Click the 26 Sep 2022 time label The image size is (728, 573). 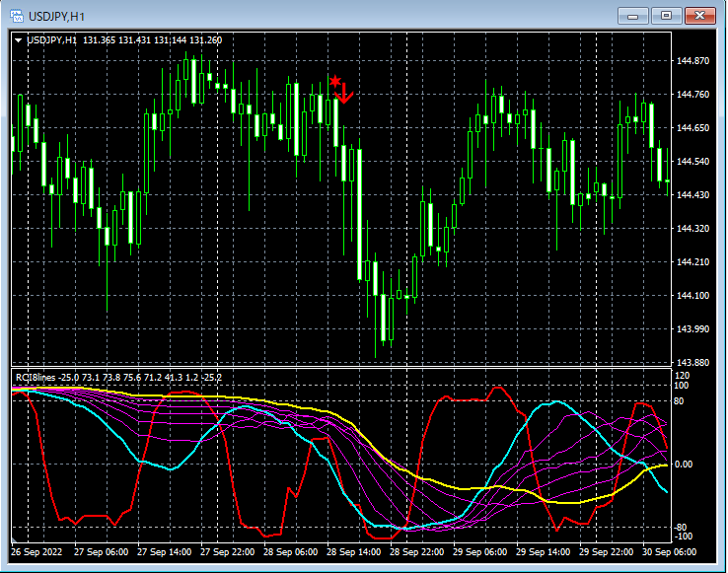[36, 552]
